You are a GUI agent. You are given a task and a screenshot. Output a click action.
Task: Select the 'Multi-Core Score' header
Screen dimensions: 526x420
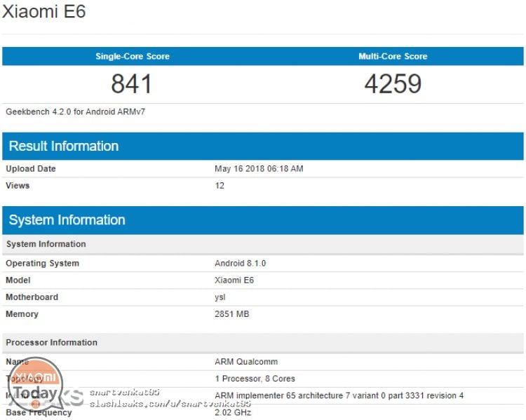[393, 56]
